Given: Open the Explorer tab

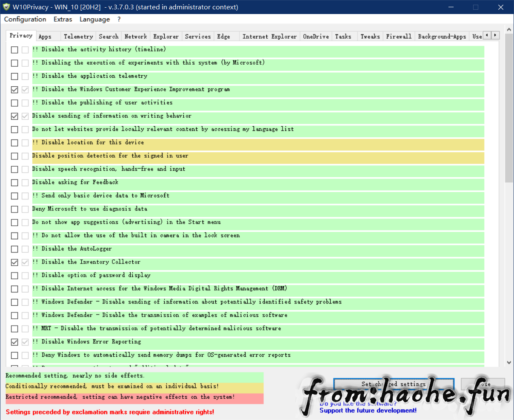Looking at the screenshot, I should (166, 37).
